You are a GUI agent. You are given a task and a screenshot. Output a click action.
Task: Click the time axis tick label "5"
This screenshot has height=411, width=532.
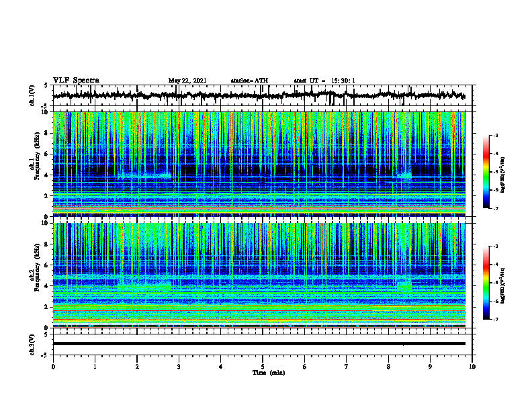[263, 367]
